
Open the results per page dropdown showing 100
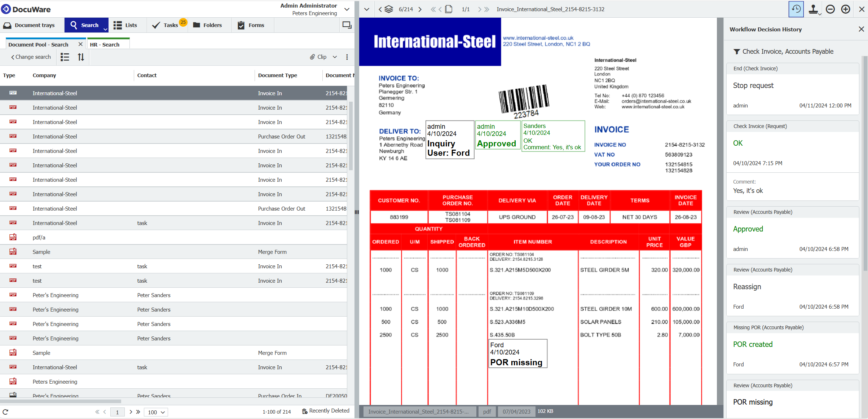156,412
